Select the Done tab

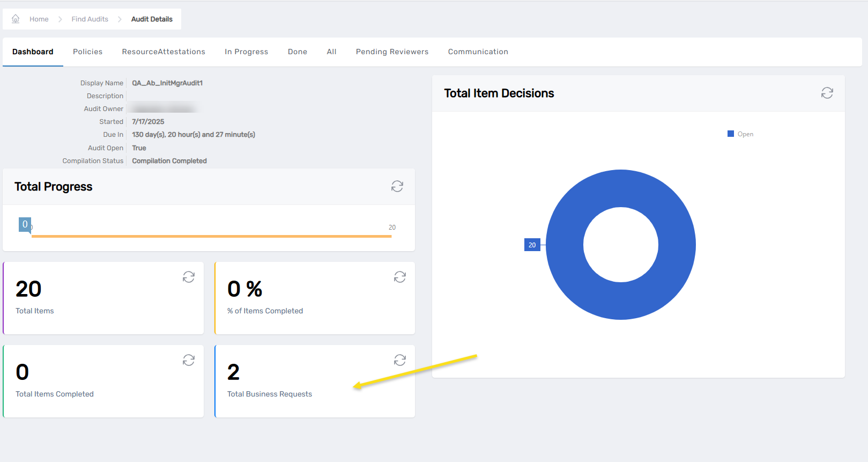pos(298,52)
